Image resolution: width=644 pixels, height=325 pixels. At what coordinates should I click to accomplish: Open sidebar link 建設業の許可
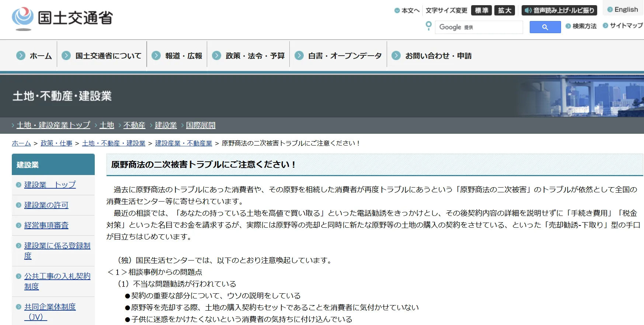coord(46,205)
